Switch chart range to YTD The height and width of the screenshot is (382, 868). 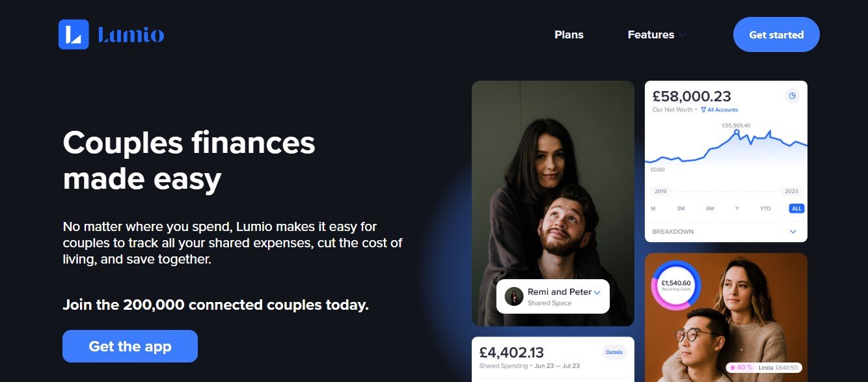coord(765,208)
